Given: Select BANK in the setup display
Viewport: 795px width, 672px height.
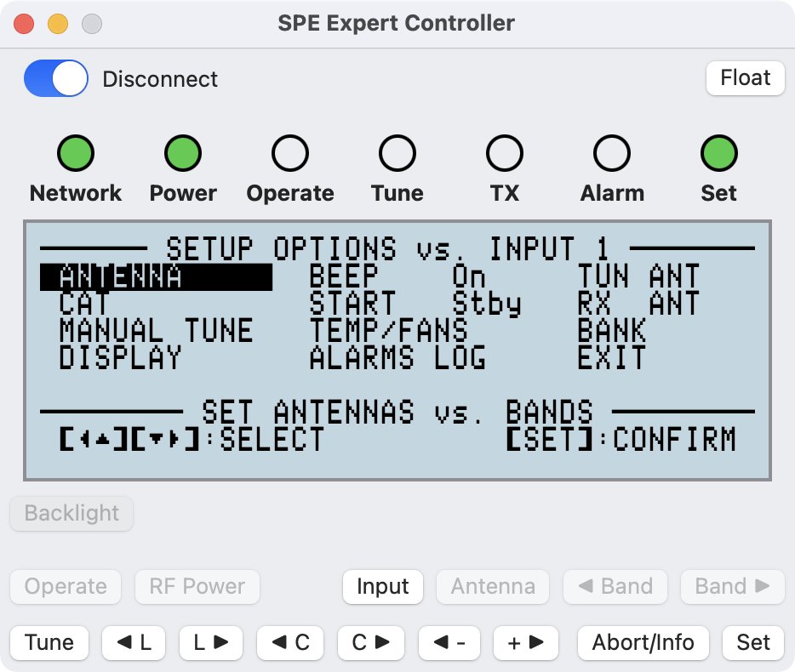Looking at the screenshot, I should click(x=612, y=331).
